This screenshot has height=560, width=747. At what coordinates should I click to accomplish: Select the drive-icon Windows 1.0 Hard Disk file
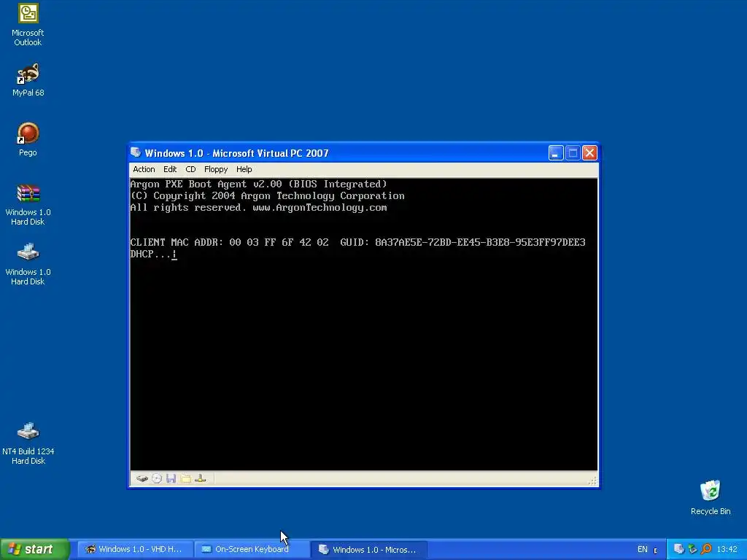[28, 265]
